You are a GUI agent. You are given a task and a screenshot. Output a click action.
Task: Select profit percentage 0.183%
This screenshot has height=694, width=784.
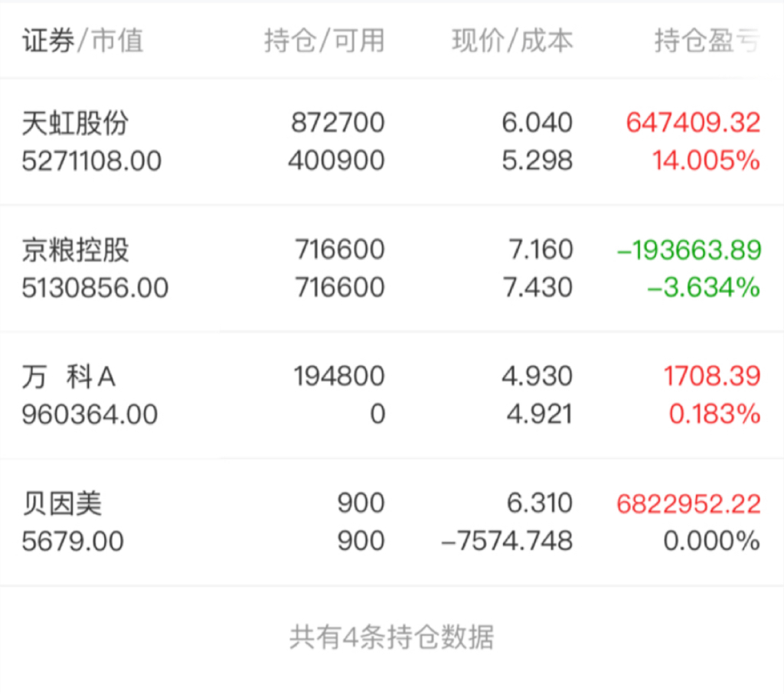click(715, 414)
